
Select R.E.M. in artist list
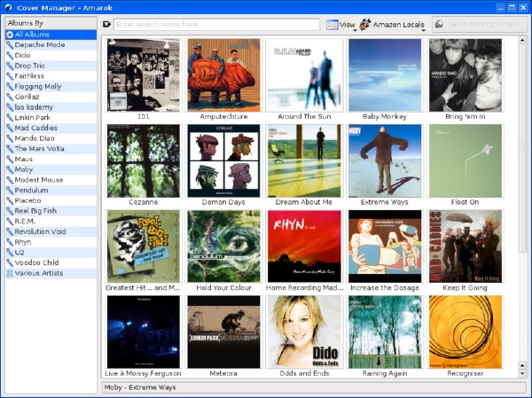pos(51,222)
